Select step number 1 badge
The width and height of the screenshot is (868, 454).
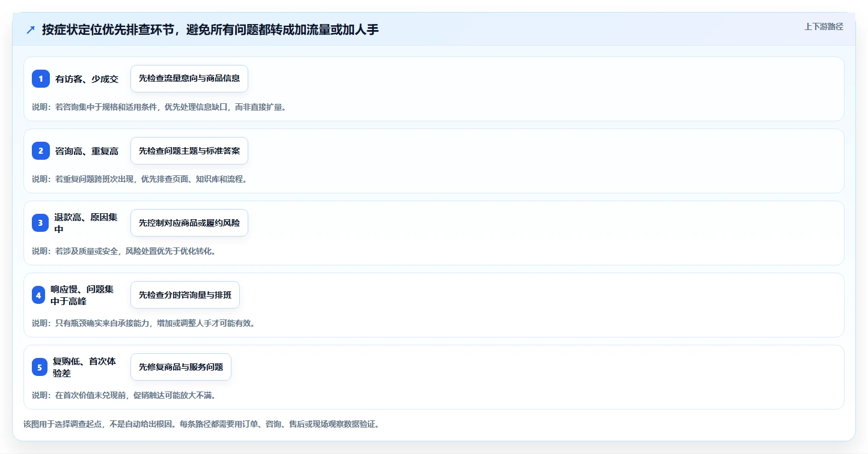coord(41,79)
